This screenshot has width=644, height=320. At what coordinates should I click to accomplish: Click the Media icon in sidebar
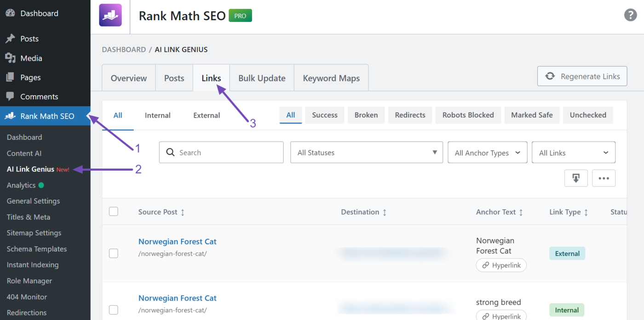[x=10, y=58]
